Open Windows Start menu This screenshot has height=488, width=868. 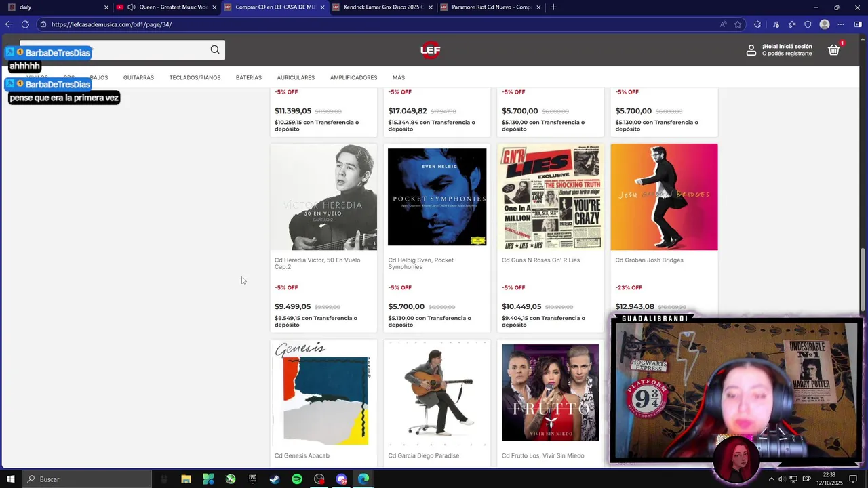11,479
